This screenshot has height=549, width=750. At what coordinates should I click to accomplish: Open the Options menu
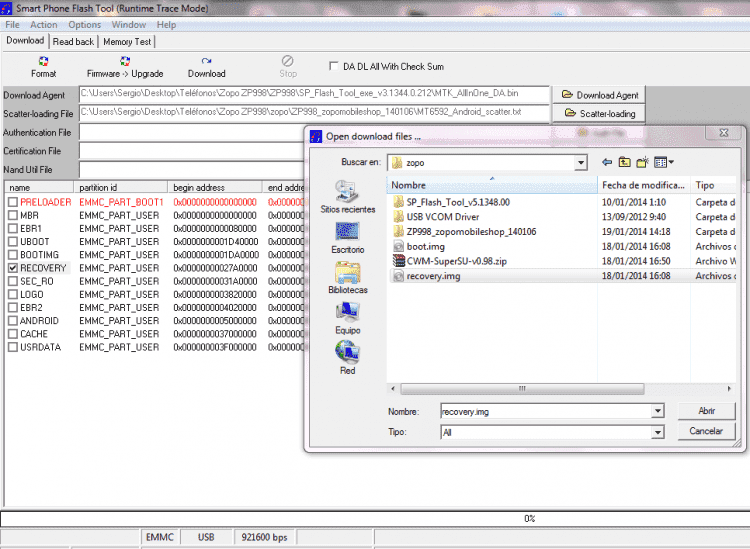(85, 25)
